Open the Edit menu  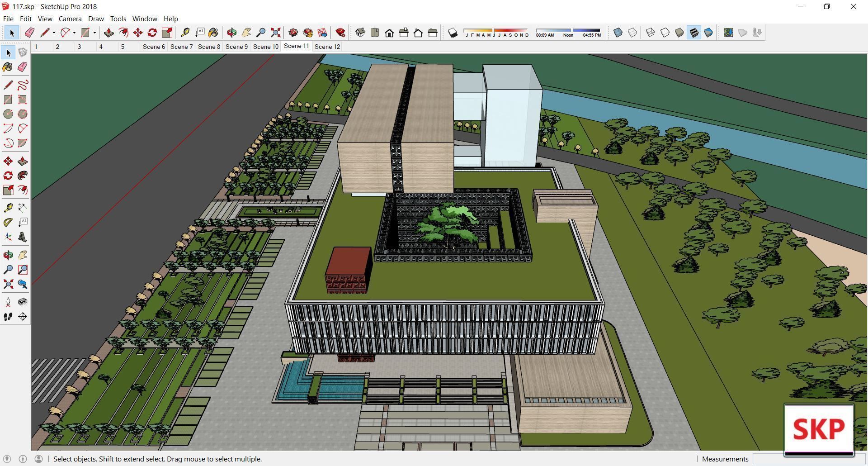[x=25, y=19]
